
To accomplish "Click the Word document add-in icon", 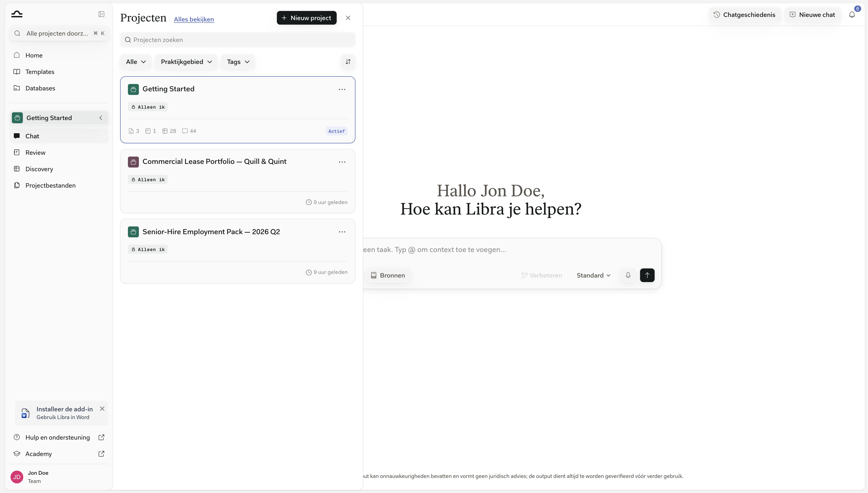I will click(25, 413).
